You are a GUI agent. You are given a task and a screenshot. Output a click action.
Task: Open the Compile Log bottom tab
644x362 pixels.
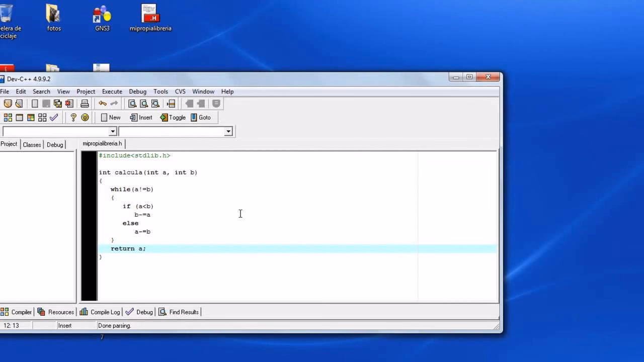pos(100,312)
